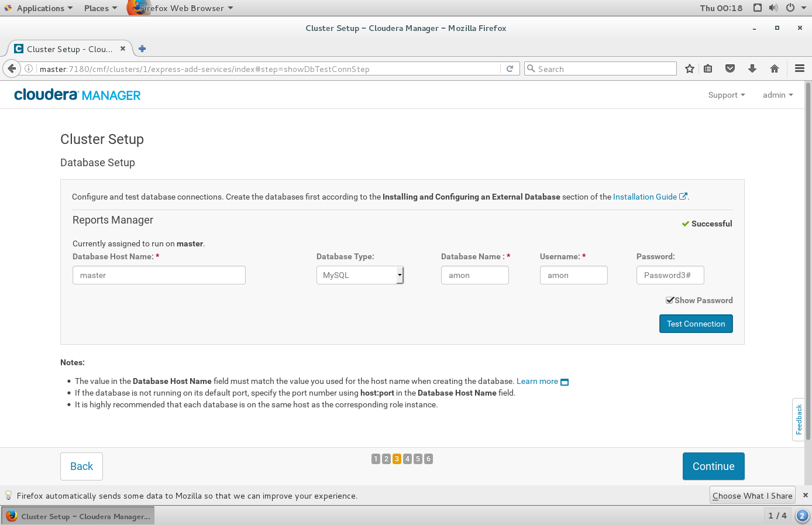This screenshot has height=525, width=812.
Task: Open the Feedback side tab
Action: click(x=799, y=420)
